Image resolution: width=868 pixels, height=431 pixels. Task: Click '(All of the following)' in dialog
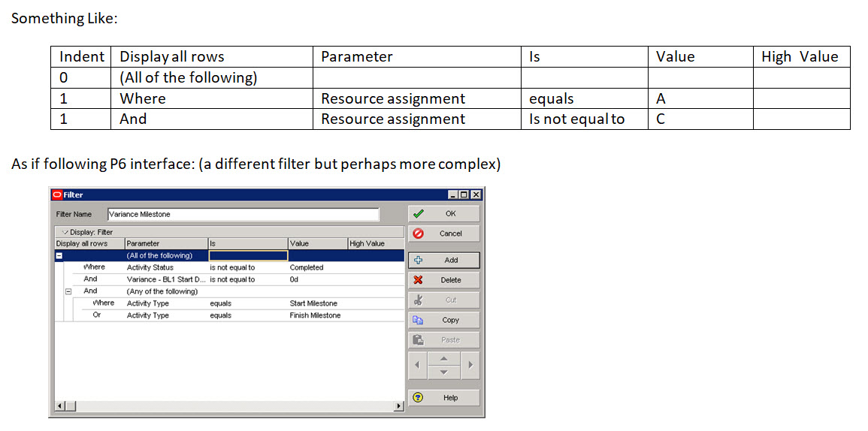pos(159,255)
